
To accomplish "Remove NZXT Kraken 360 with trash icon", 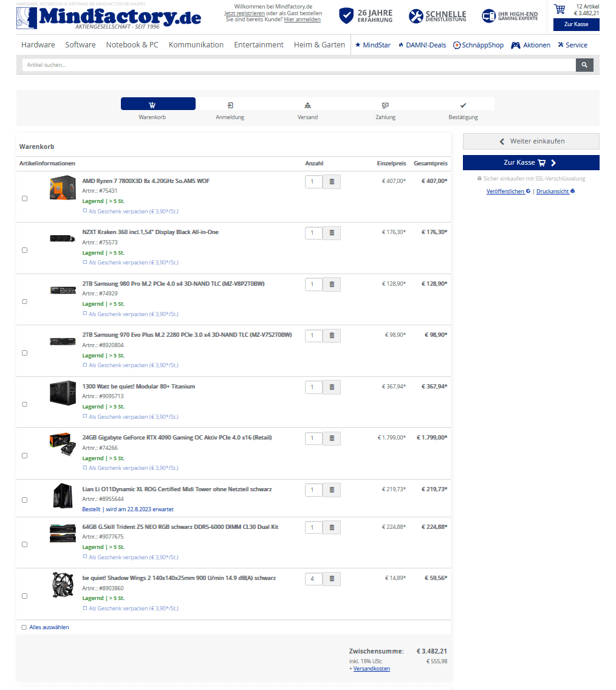I will coord(332,233).
